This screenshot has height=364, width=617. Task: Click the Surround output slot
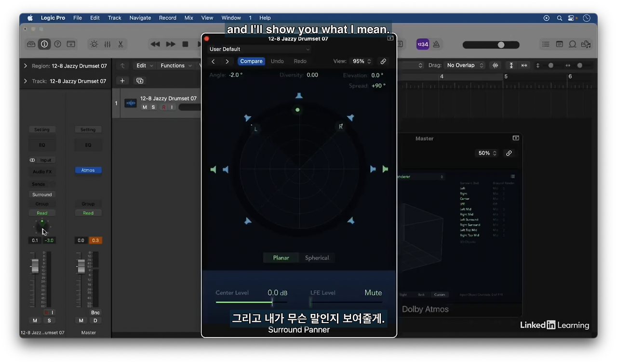[42, 195]
